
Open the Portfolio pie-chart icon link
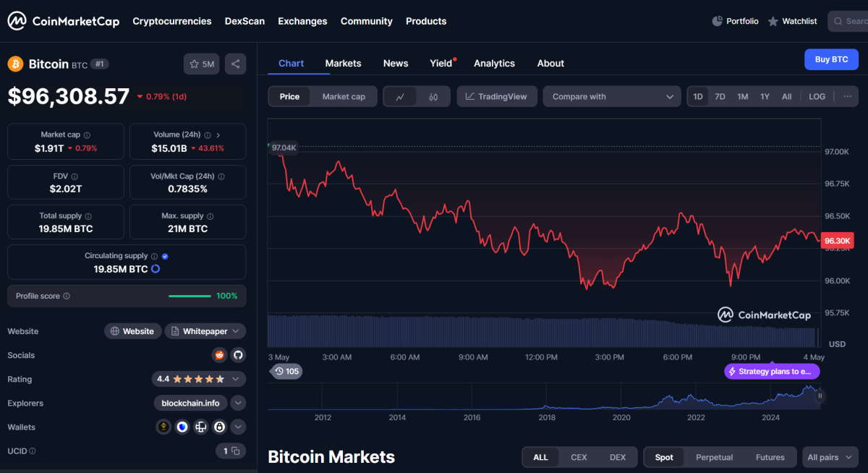[736, 21]
